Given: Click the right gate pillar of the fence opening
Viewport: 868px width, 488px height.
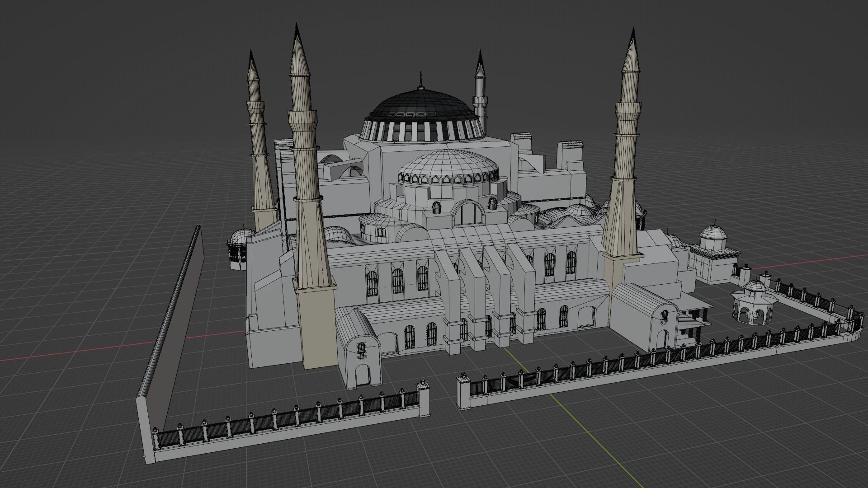Looking at the screenshot, I should [x=463, y=392].
